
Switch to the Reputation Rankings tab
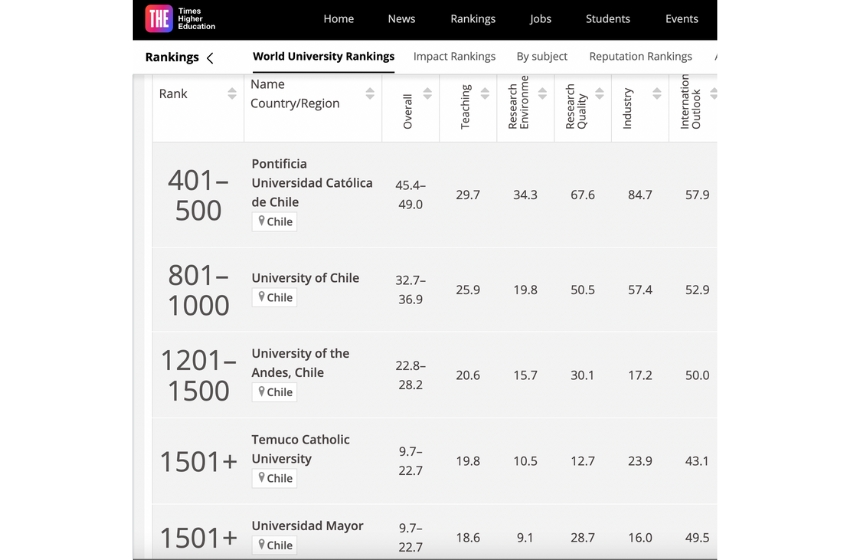click(x=641, y=57)
